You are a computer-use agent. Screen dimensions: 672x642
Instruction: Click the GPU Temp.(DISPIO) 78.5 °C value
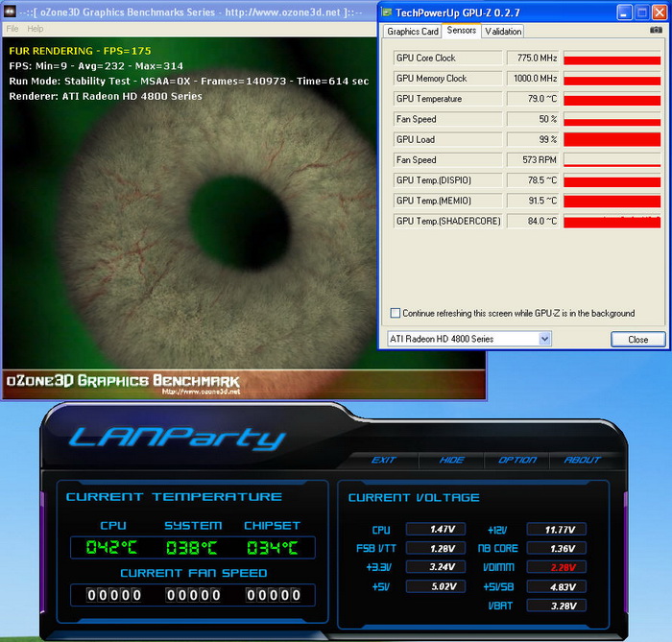[533, 180]
